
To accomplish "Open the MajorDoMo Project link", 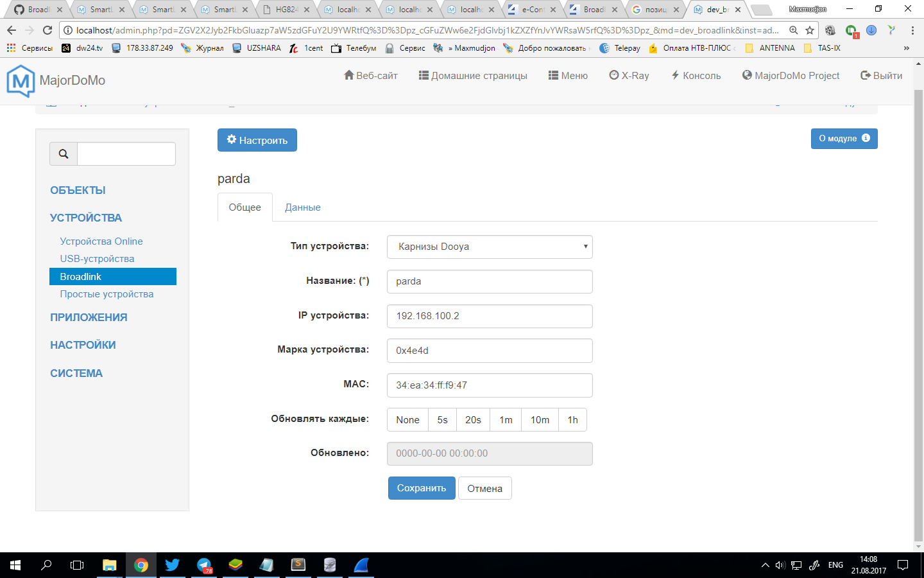I will (791, 76).
